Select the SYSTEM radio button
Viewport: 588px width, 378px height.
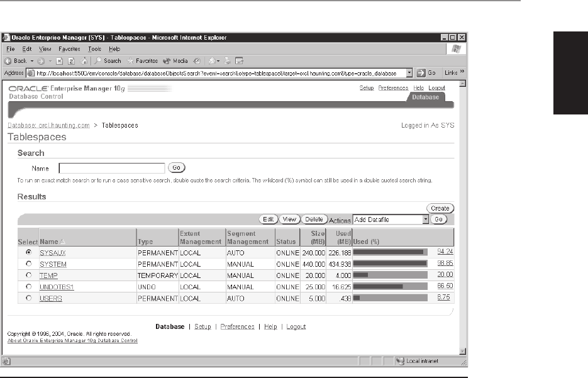click(28, 264)
